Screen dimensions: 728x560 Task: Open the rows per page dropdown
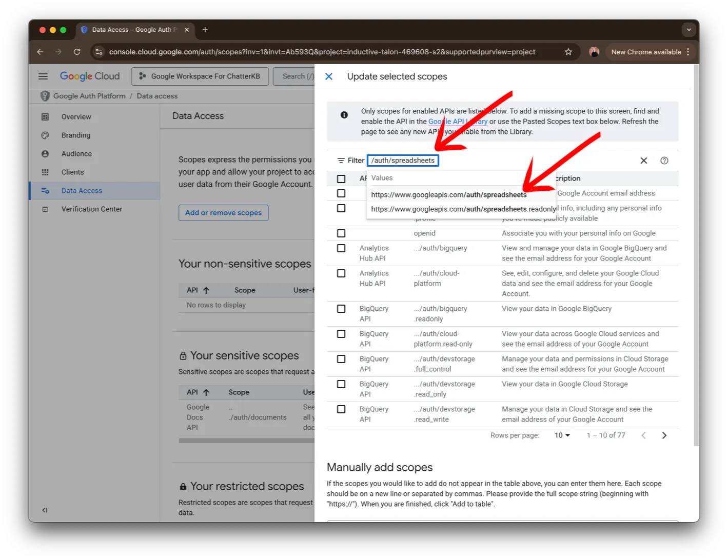[562, 435]
